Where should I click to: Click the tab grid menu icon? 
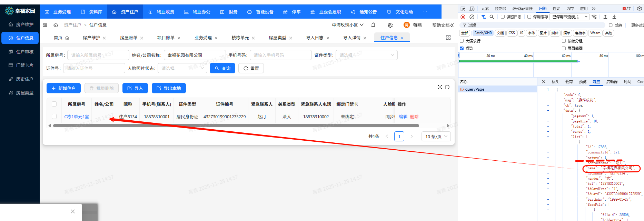[x=448, y=38]
